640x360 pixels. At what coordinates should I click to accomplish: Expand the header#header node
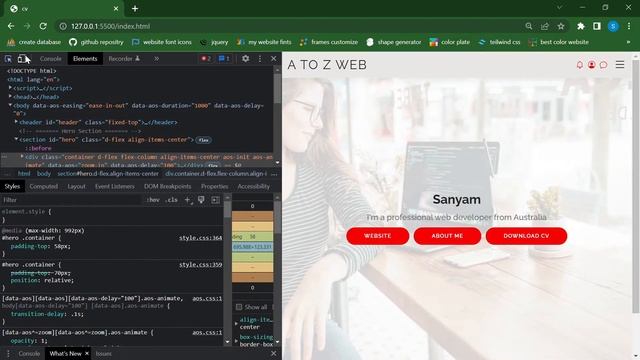16,122
